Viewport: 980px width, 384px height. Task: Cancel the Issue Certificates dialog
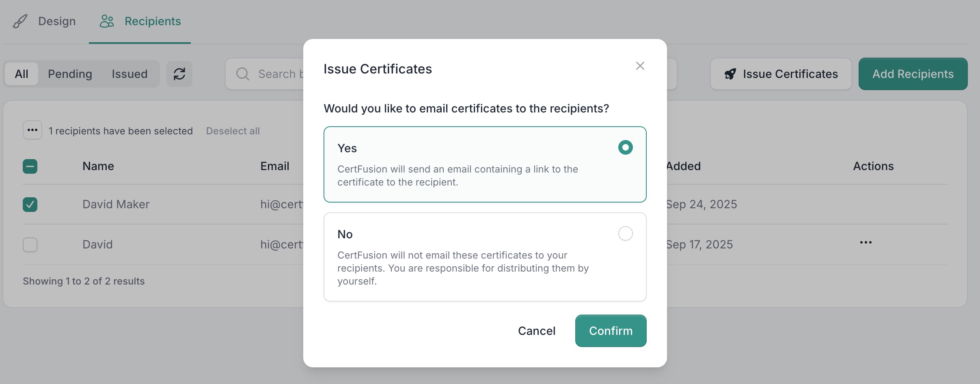click(x=536, y=331)
